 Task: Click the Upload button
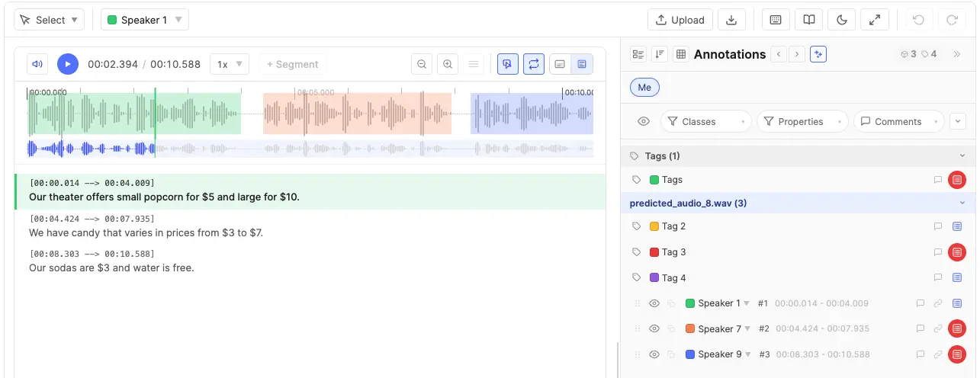(680, 20)
